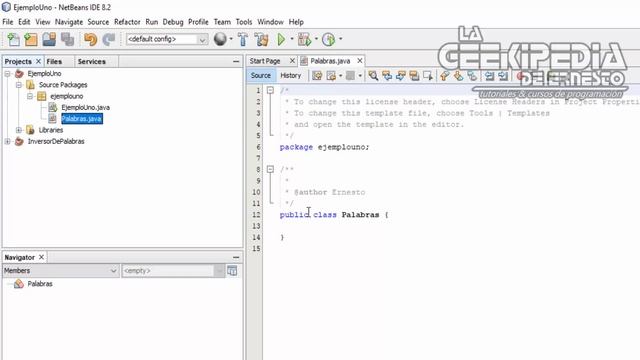The height and width of the screenshot is (360, 640).
Task: Click Find Next Occurrence icon
Action: pos(401,76)
